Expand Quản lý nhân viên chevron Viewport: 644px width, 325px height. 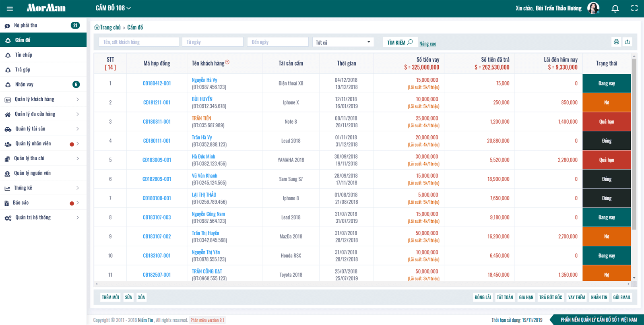click(78, 144)
